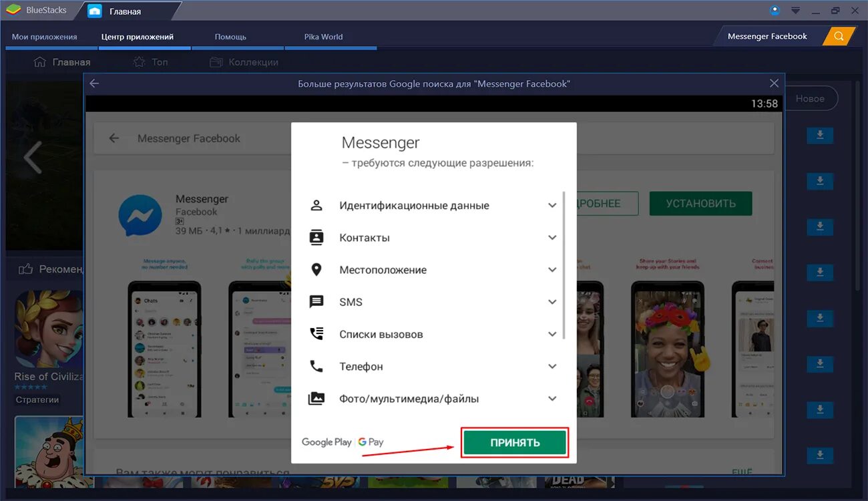This screenshot has width=868, height=501.
Task: Click the Messenger Facebook search field
Action: [x=768, y=36]
